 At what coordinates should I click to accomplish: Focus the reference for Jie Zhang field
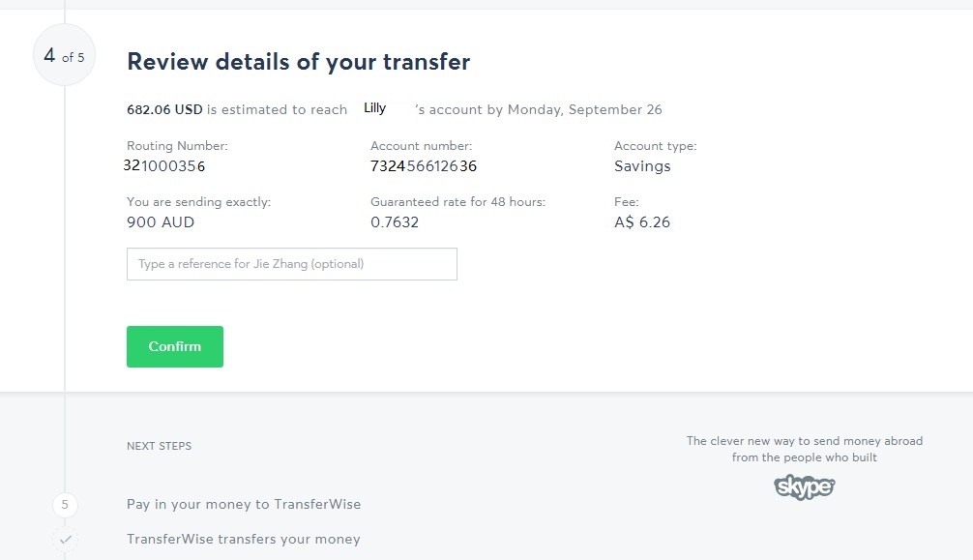pyautogui.click(x=292, y=264)
